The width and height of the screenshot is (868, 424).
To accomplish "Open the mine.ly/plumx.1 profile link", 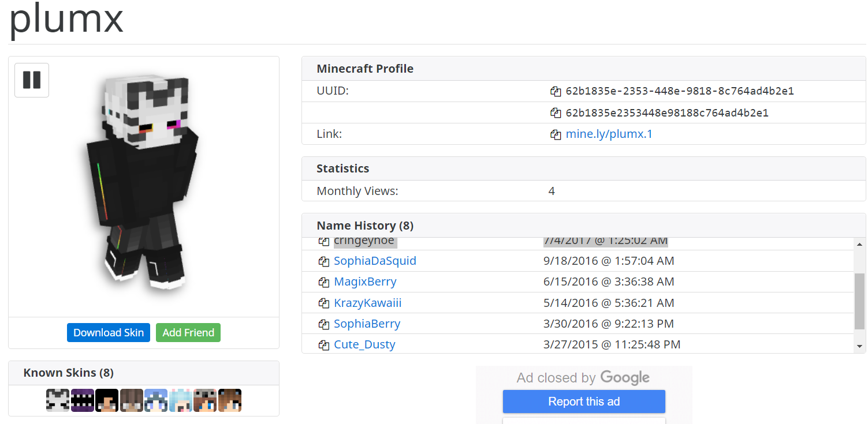I will click(x=609, y=134).
